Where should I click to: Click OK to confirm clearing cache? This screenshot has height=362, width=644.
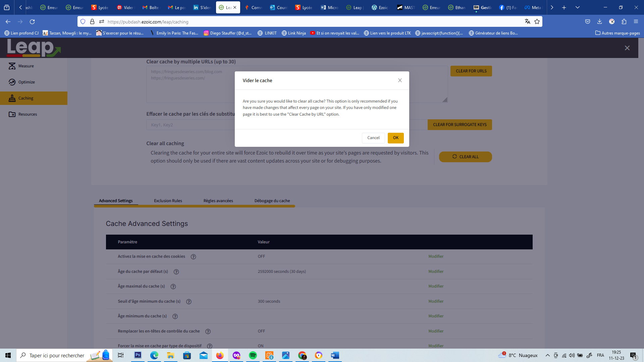[395, 138]
